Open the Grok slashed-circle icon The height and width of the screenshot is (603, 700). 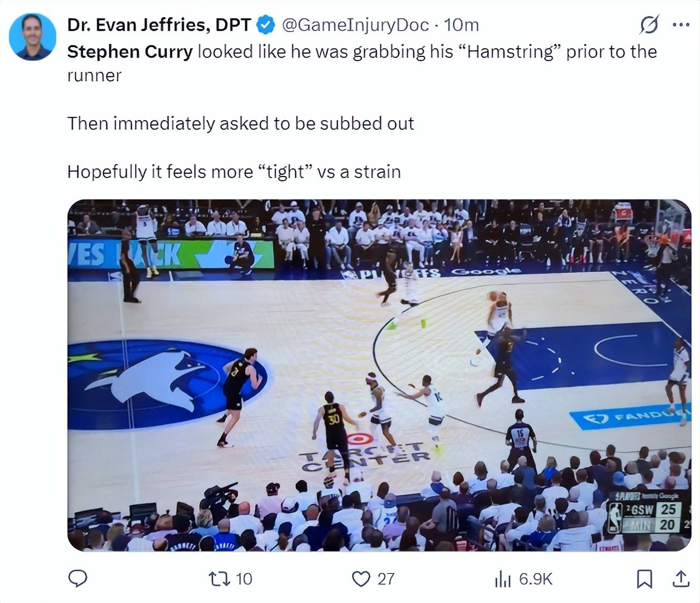pos(649,25)
